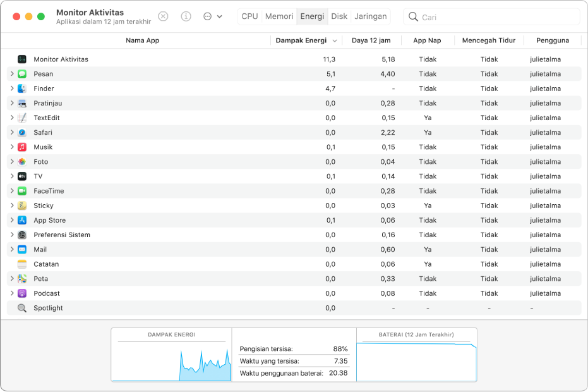Open the ellipsis more-actions toolbar menu

click(213, 16)
